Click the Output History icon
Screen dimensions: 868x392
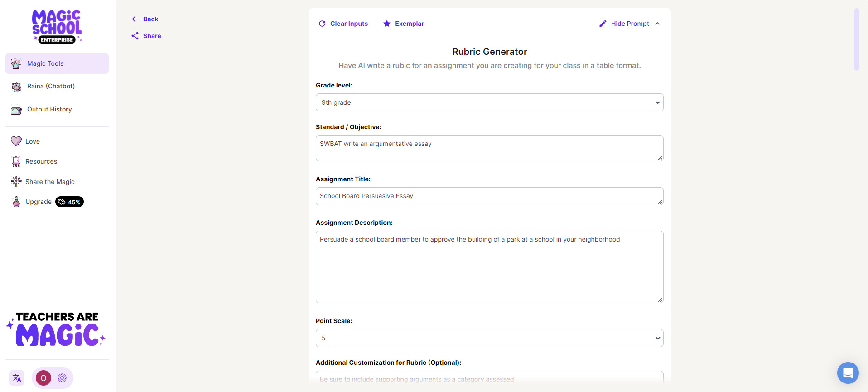16,110
